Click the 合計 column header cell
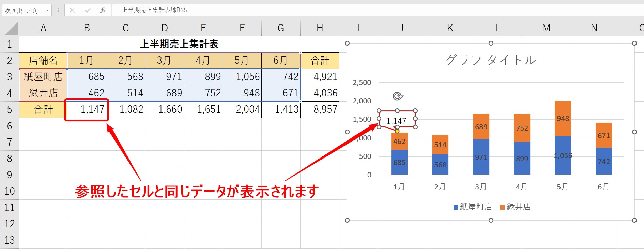Viewport: 644px width, 249px height. (320, 61)
